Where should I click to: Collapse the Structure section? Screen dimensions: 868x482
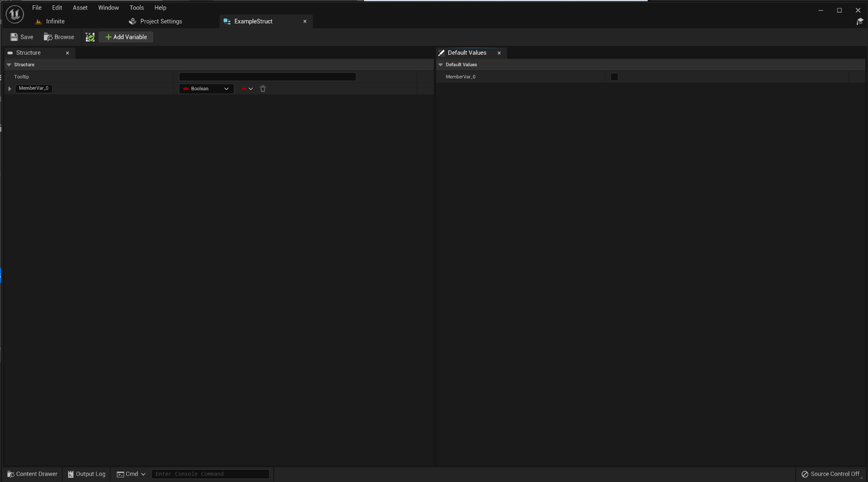tap(9, 65)
